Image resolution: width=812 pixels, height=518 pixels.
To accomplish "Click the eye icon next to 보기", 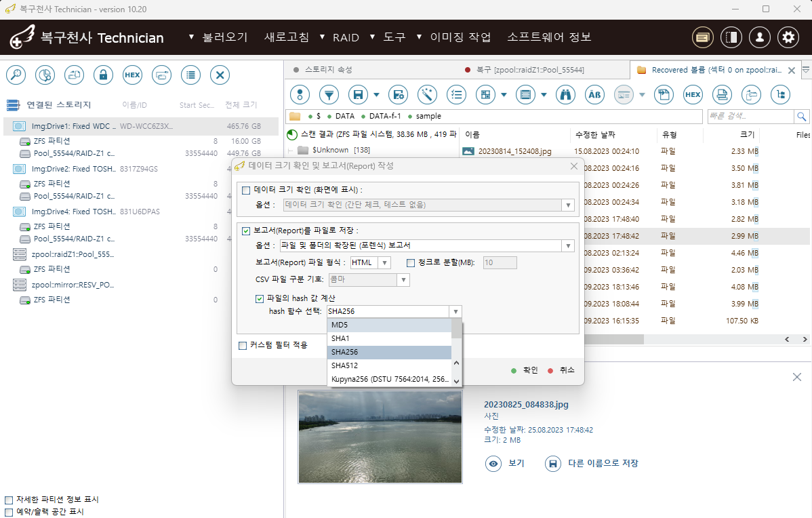I will 493,464.
